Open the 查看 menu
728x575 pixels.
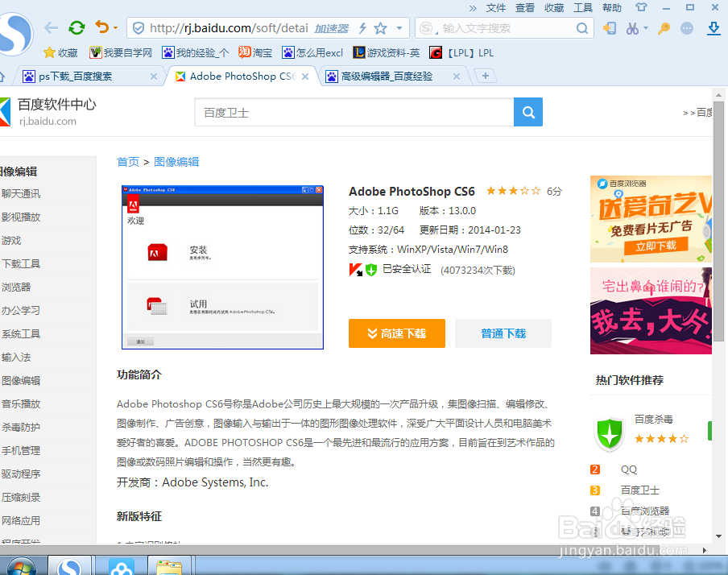(524, 8)
